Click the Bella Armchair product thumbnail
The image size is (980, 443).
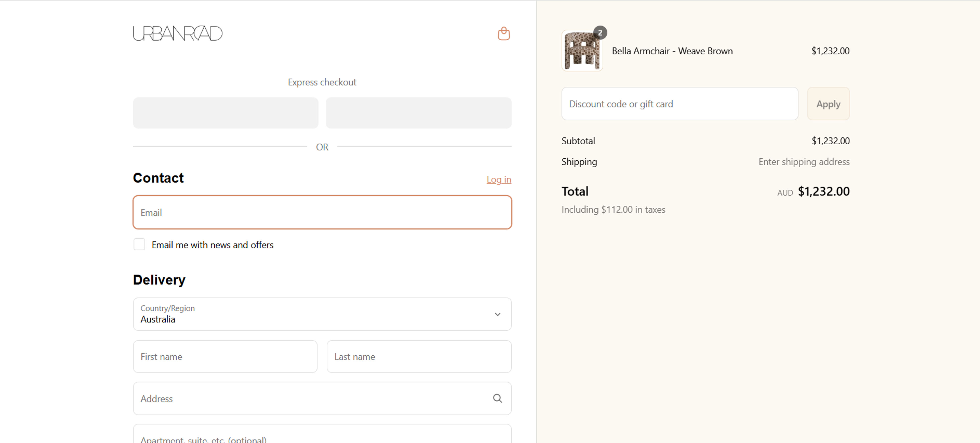[x=582, y=51]
